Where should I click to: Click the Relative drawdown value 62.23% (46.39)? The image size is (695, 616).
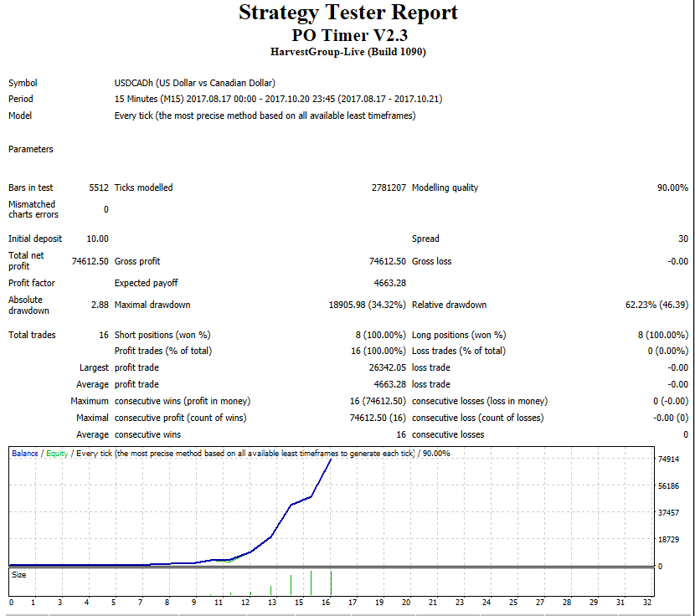click(656, 305)
